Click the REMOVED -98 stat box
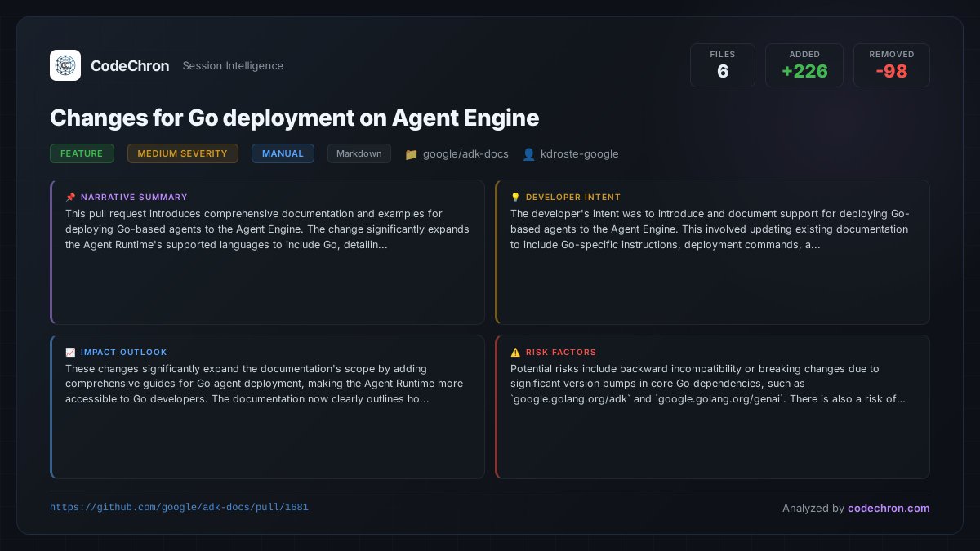 coord(892,65)
